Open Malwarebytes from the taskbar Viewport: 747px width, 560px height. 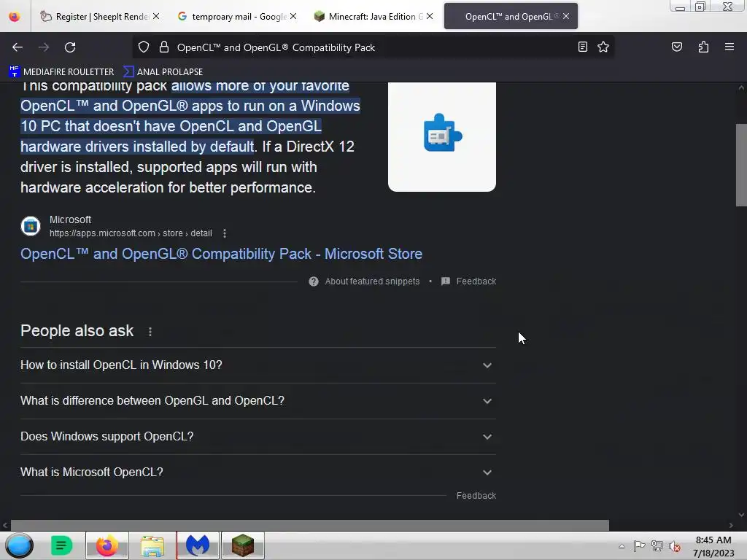pos(198,545)
